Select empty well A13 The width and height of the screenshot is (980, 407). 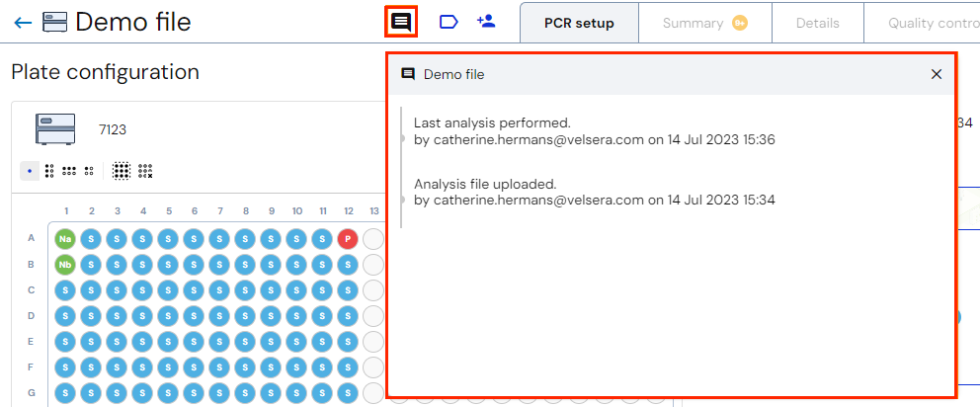[x=373, y=238]
